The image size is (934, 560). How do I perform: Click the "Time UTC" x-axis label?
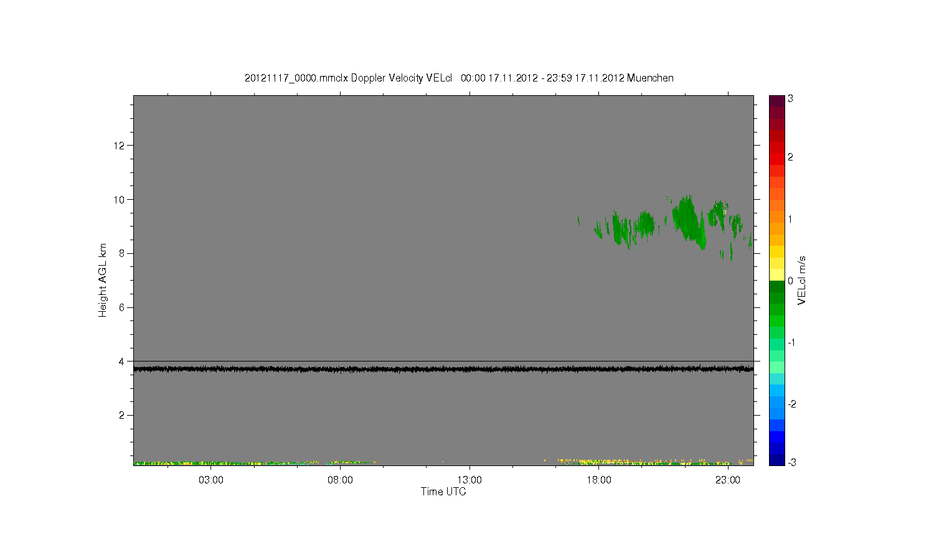[x=443, y=492]
